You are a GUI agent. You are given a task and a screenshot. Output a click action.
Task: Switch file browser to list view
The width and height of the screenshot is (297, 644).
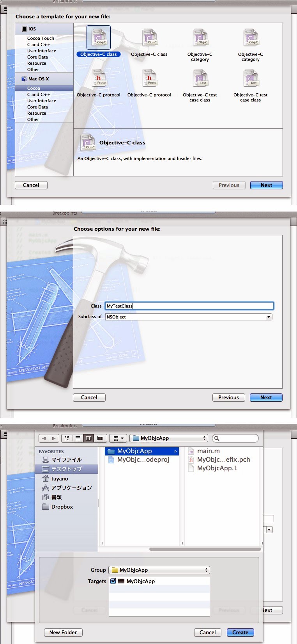(78, 438)
